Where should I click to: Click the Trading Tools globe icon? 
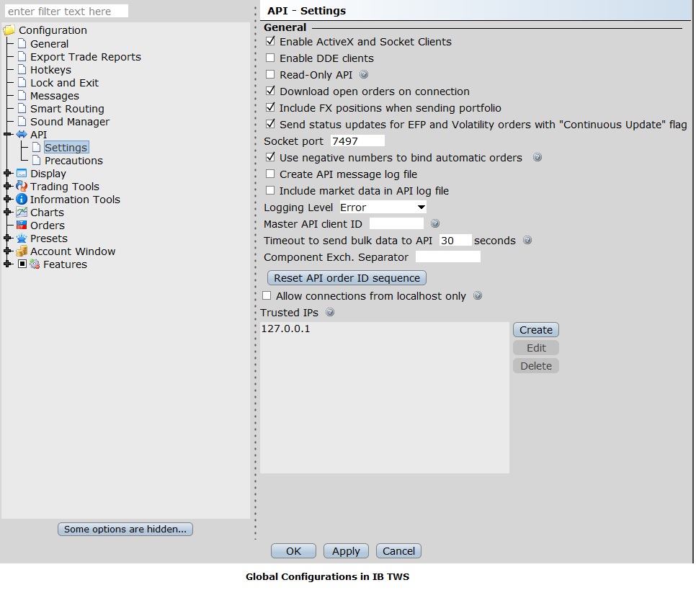coord(20,187)
